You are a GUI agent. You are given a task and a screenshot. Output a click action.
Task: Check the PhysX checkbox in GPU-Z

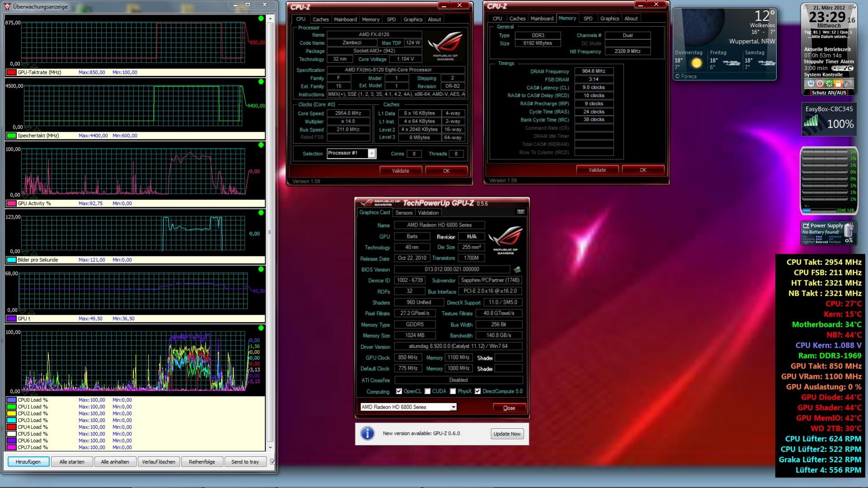tap(453, 391)
